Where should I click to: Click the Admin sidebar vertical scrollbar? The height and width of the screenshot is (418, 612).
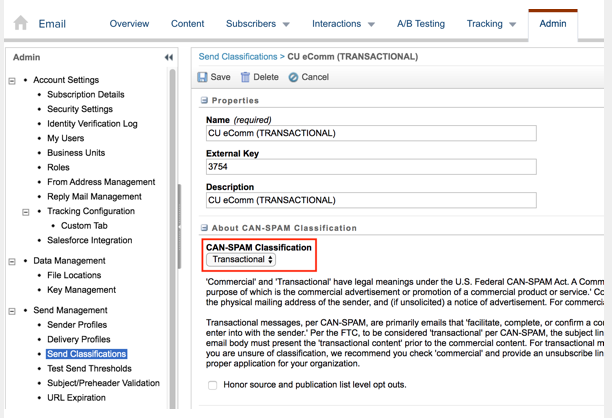173,238
